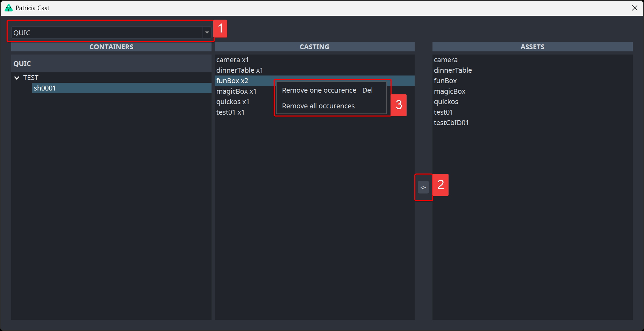Select 'dinnerTable x1' in casting list

click(239, 70)
